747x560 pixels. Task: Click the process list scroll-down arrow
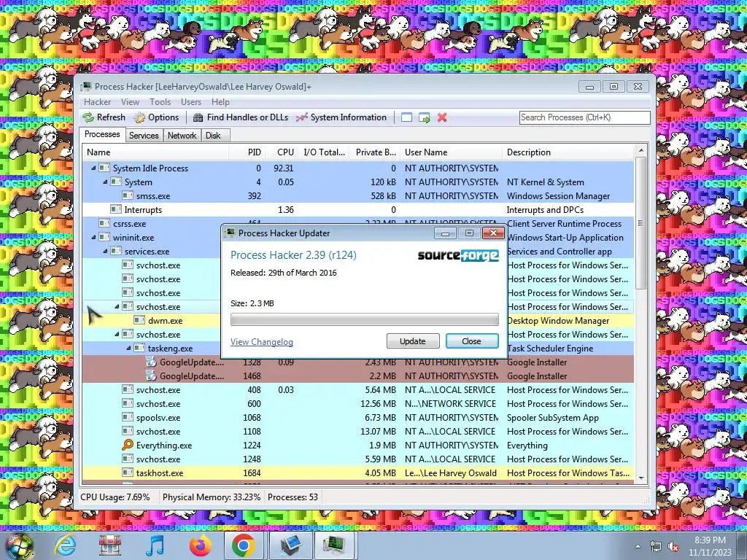pos(640,478)
